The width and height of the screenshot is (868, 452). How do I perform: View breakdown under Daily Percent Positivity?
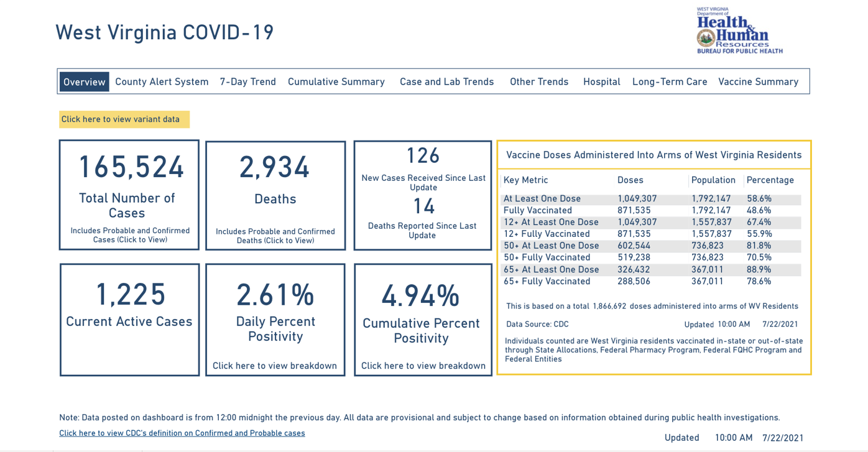[275, 366]
